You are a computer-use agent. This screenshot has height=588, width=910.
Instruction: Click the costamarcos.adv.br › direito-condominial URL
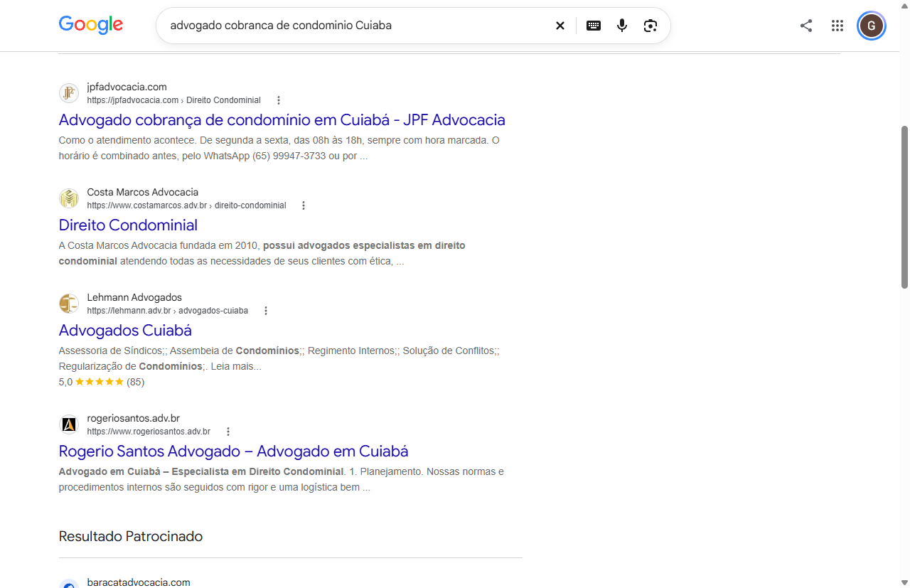pyautogui.click(x=187, y=205)
